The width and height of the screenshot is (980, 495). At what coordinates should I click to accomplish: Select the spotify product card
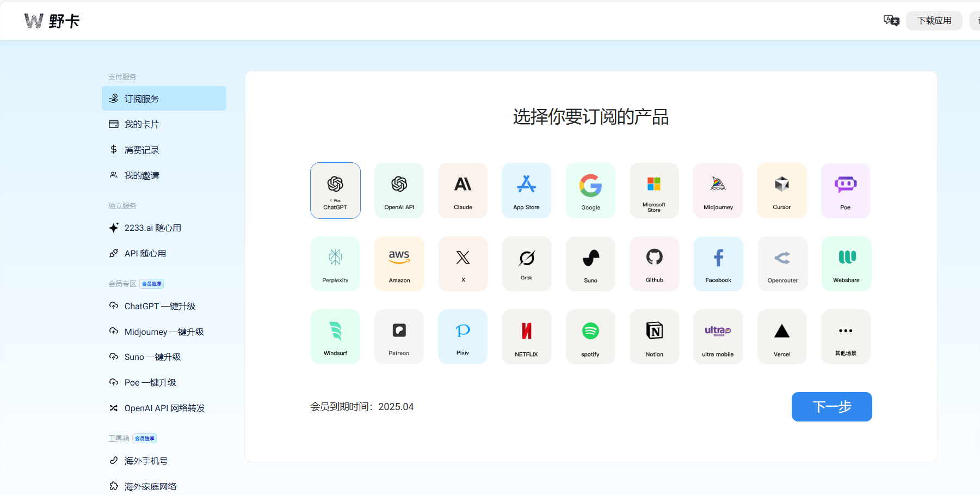click(590, 337)
